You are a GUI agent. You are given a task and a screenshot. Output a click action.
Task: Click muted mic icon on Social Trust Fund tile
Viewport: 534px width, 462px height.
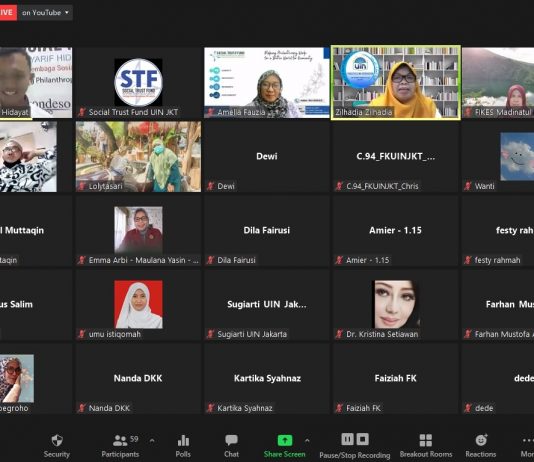82,112
